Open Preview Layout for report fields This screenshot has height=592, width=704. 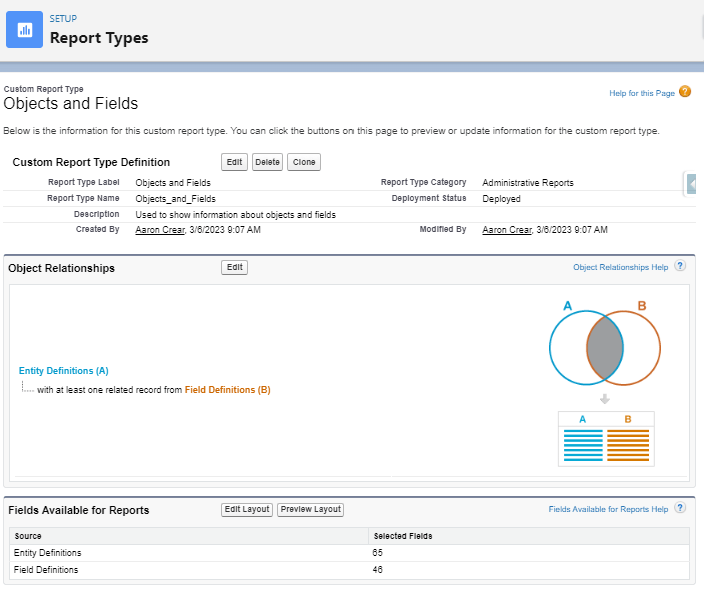click(x=310, y=509)
